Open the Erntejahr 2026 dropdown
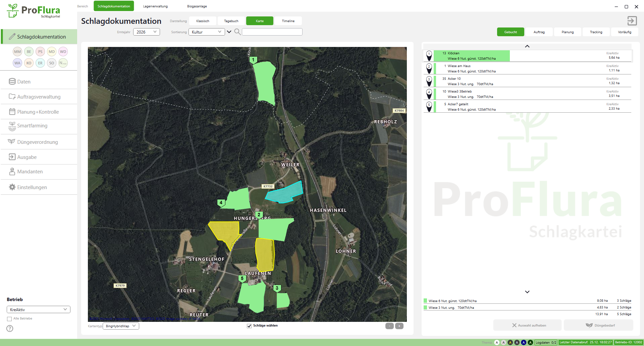This screenshot has height=346, width=644. [147, 32]
